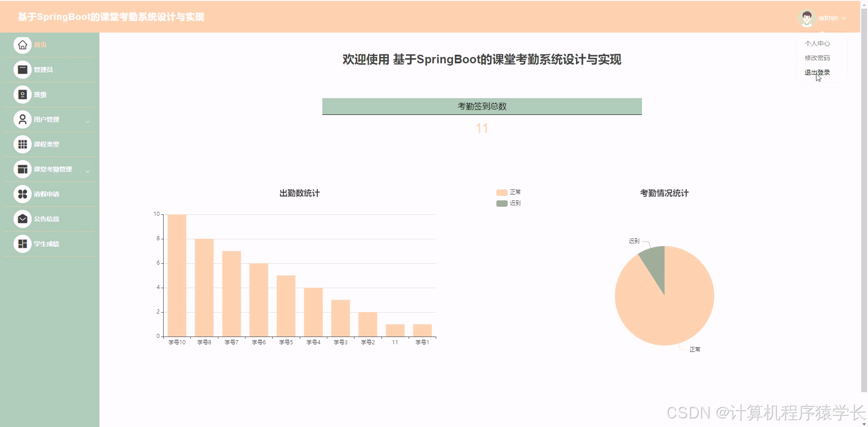868x427 pixels.
Task: Click the admin avatar image
Action: point(807,18)
